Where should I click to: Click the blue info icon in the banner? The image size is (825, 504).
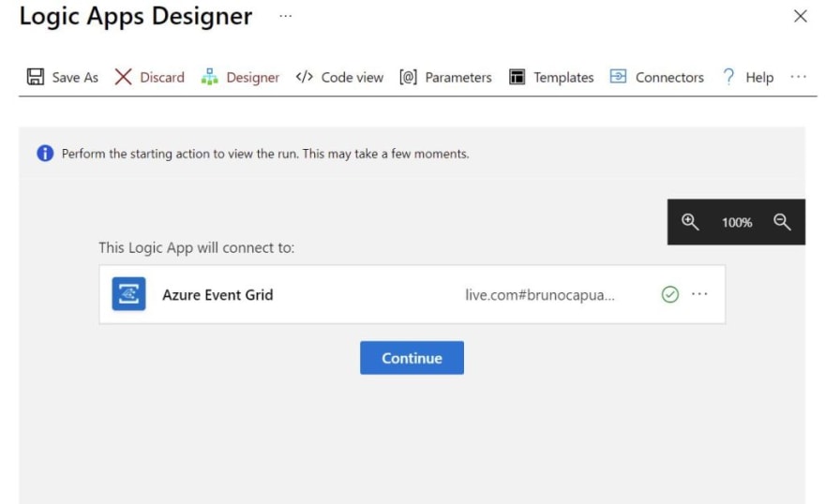pyautogui.click(x=45, y=154)
